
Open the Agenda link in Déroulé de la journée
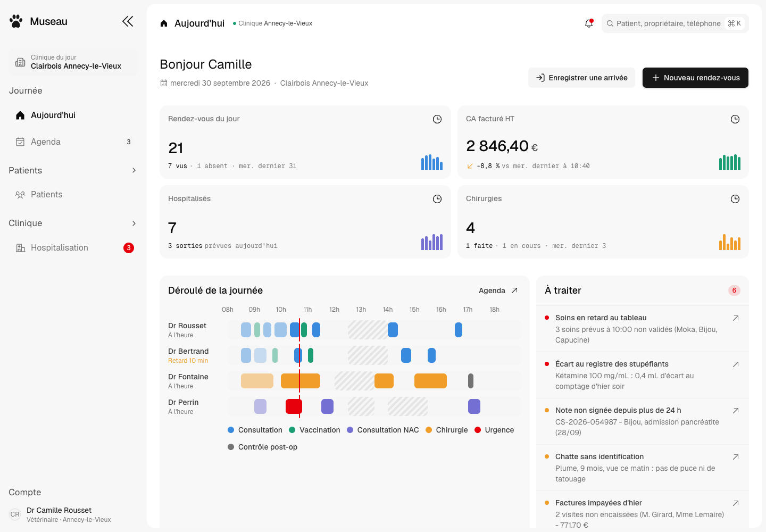pyautogui.click(x=498, y=290)
